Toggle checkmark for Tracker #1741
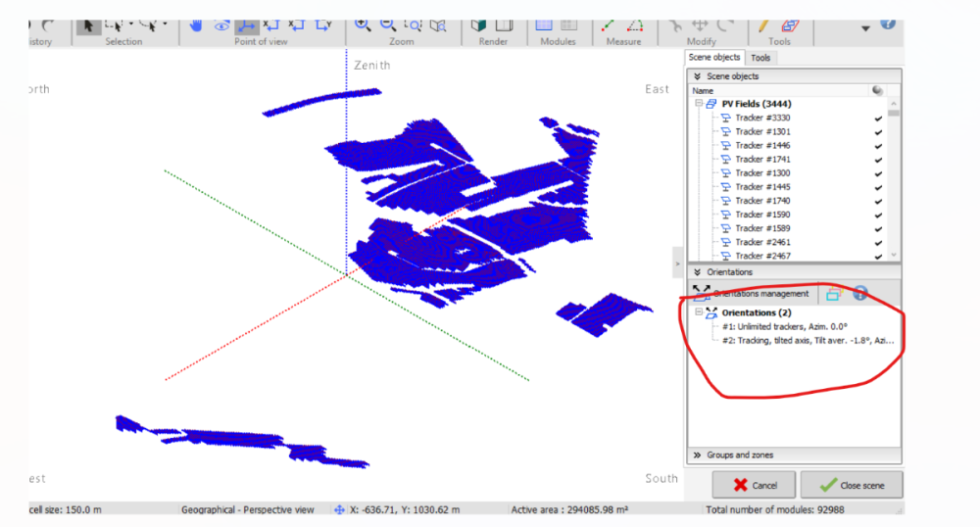This screenshot has height=527, width=980. coord(878,160)
